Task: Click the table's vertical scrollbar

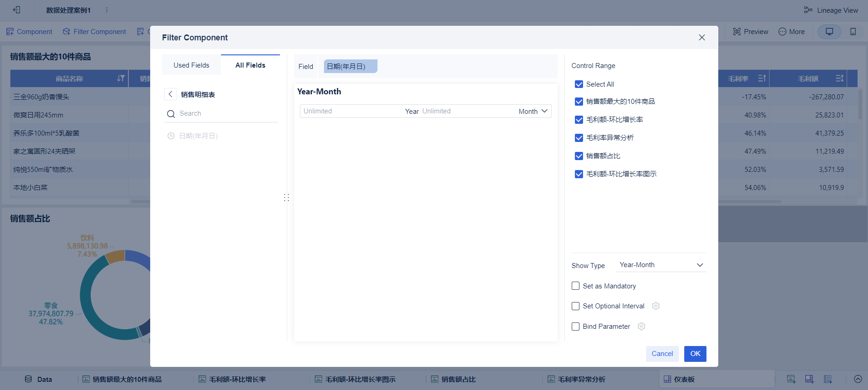Action: point(860,104)
